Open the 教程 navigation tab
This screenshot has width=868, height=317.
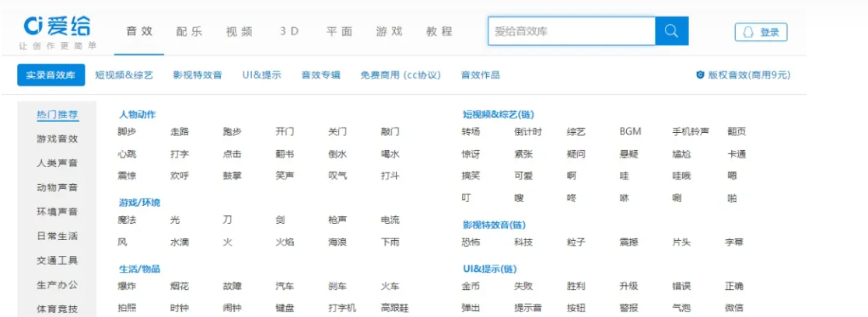pyautogui.click(x=439, y=32)
